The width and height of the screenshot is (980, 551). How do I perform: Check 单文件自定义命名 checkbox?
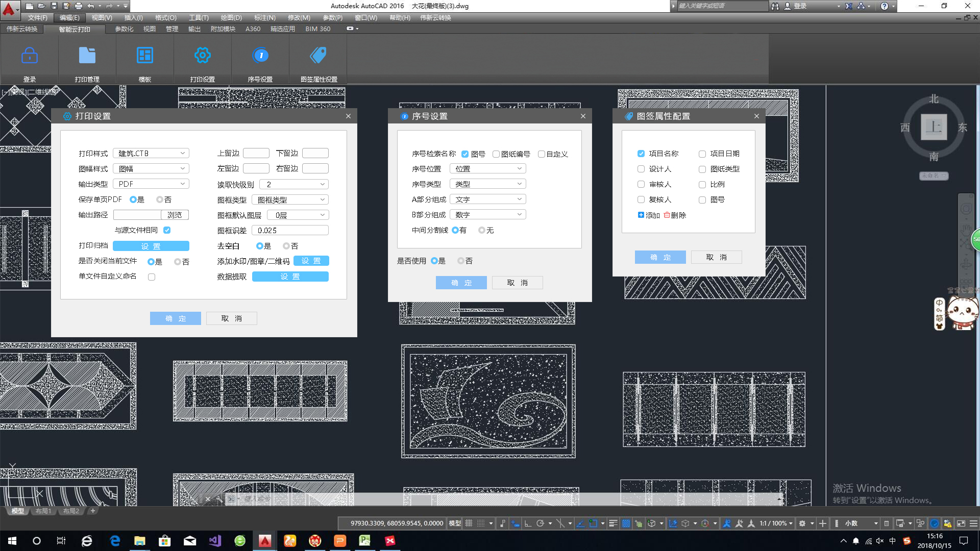click(152, 277)
